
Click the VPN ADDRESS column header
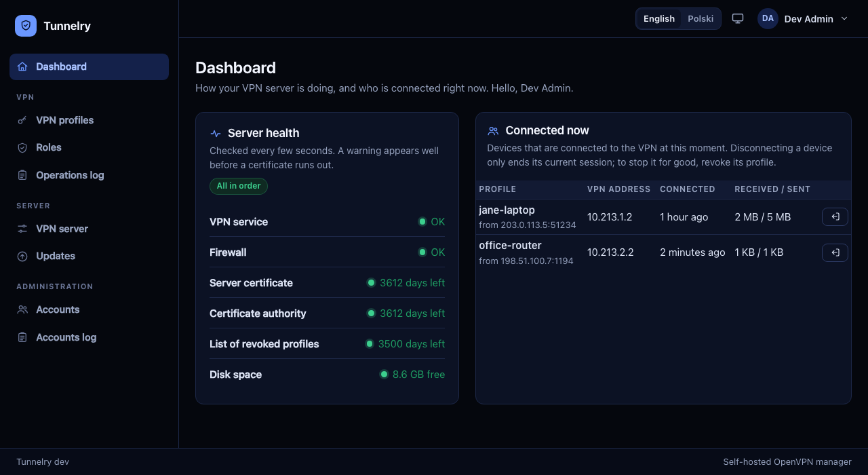619,189
